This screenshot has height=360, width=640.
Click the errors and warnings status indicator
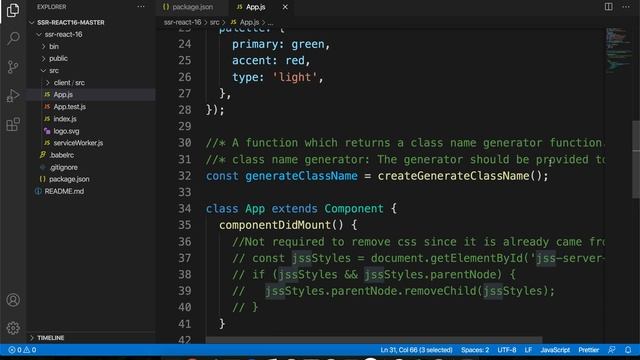pyautogui.click(x=22, y=350)
